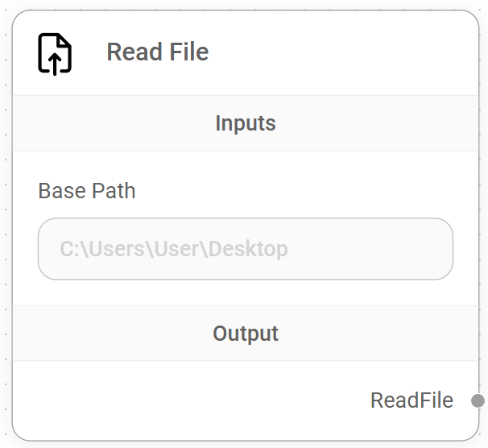Click the Read File upload document icon
This screenshot has height=448, width=488.
coord(55,54)
